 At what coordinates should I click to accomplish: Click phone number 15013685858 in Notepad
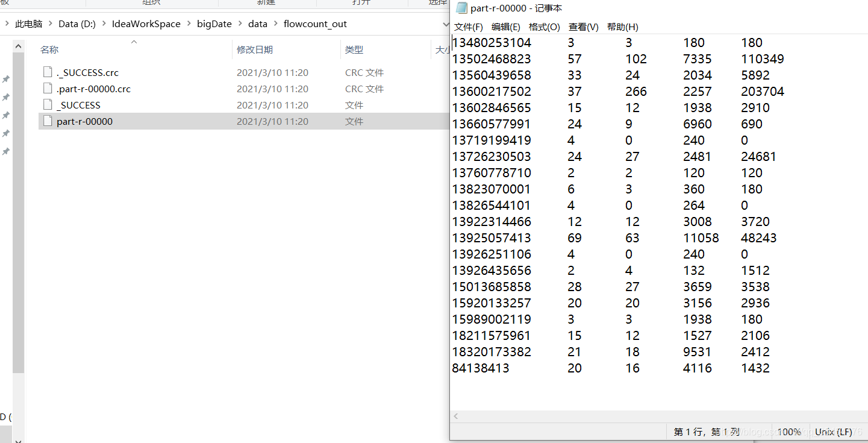(492, 287)
